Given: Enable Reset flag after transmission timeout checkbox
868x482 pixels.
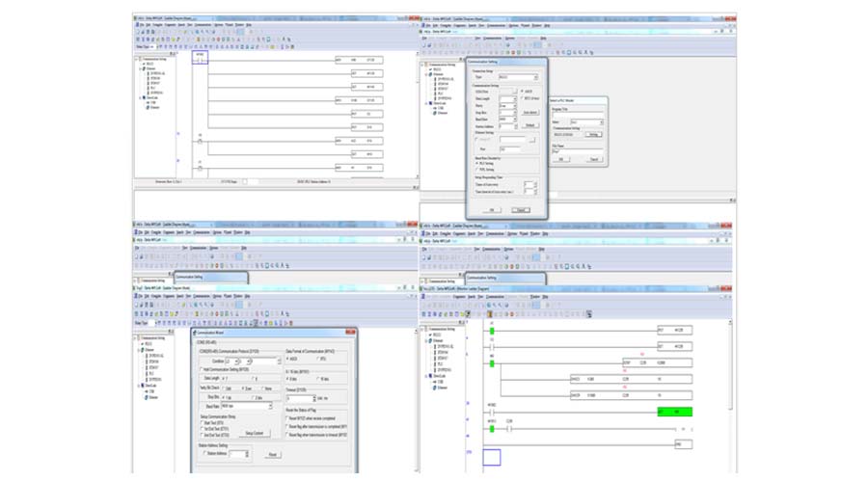Looking at the screenshot, I should pyautogui.click(x=288, y=435).
